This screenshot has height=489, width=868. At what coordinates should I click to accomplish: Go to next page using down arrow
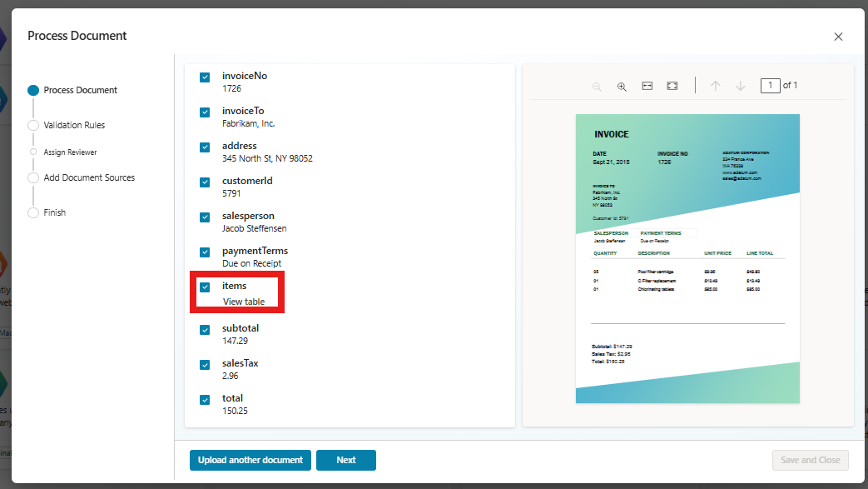(x=740, y=86)
